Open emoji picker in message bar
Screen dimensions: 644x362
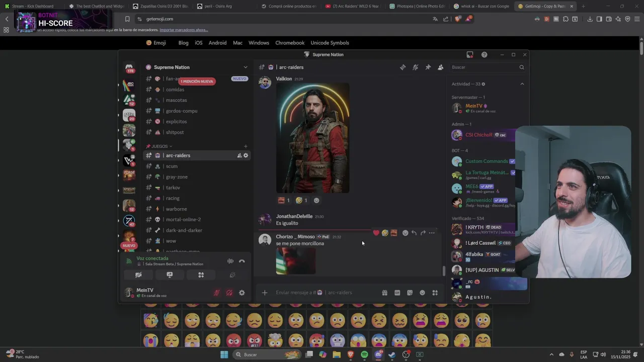click(422, 293)
